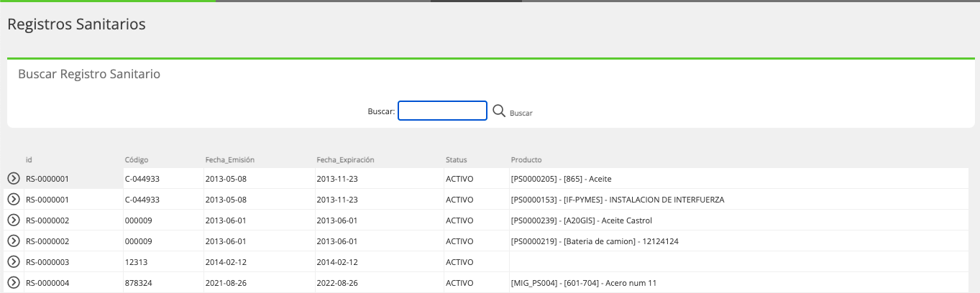Sort by the Código column header
This screenshot has height=293, width=980.
[x=137, y=159]
